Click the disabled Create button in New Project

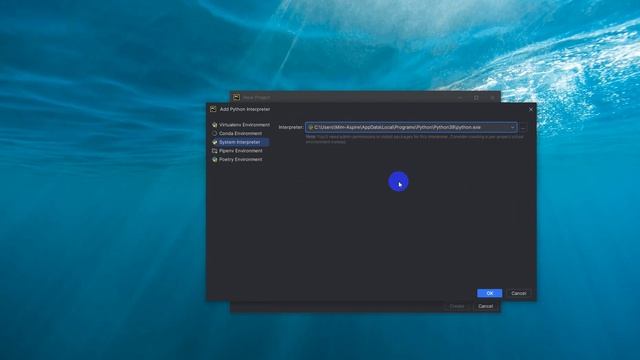click(457, 306)
